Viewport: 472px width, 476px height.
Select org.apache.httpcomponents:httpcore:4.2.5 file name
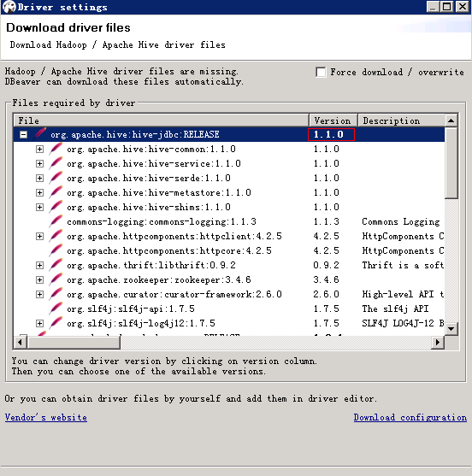pos(169,250)
